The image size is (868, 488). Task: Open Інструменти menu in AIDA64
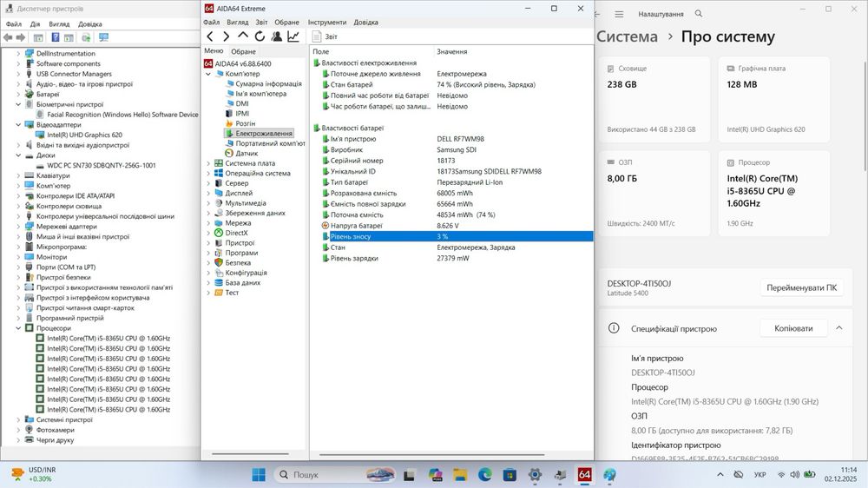click(x=327, y=23)
